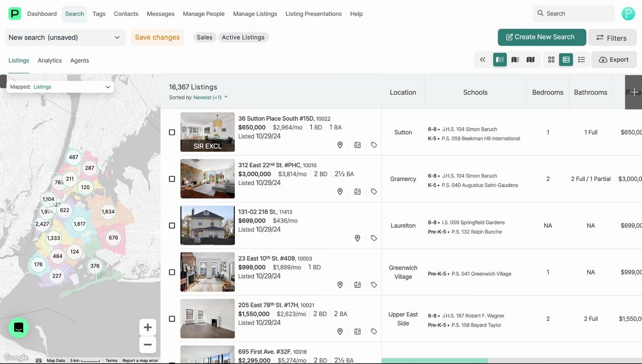The width and height of the screenshot is (642, 364).
Task: Select the 36 Sutton Place South checkbox
Action: 172,132
